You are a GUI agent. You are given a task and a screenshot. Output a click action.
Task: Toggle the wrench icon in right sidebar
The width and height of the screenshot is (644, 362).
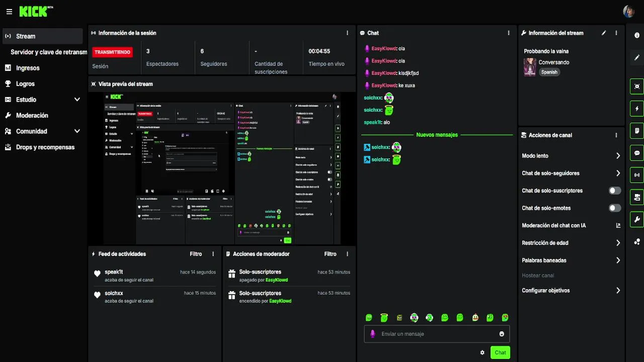[637, 219]
